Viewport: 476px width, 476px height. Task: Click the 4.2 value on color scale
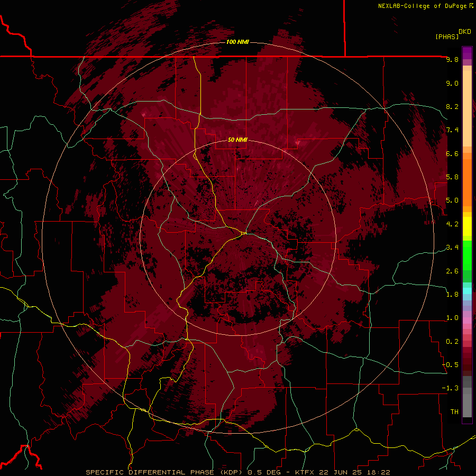pyautogui.click(x=452, y=224)
